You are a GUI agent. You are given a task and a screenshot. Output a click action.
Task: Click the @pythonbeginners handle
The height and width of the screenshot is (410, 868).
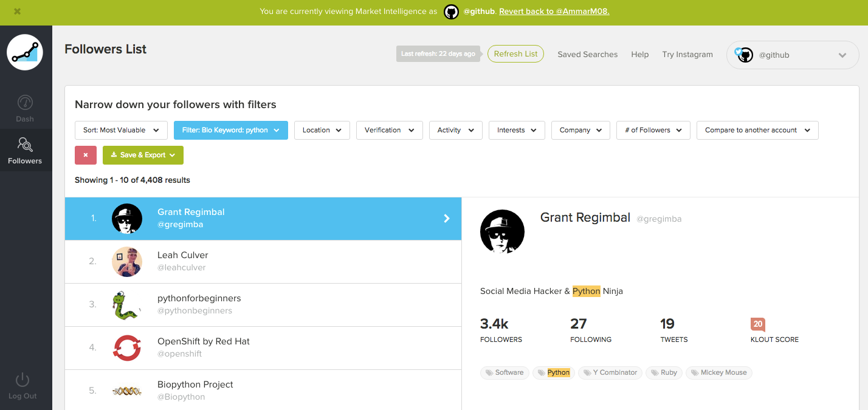click(x=195, y=310)
